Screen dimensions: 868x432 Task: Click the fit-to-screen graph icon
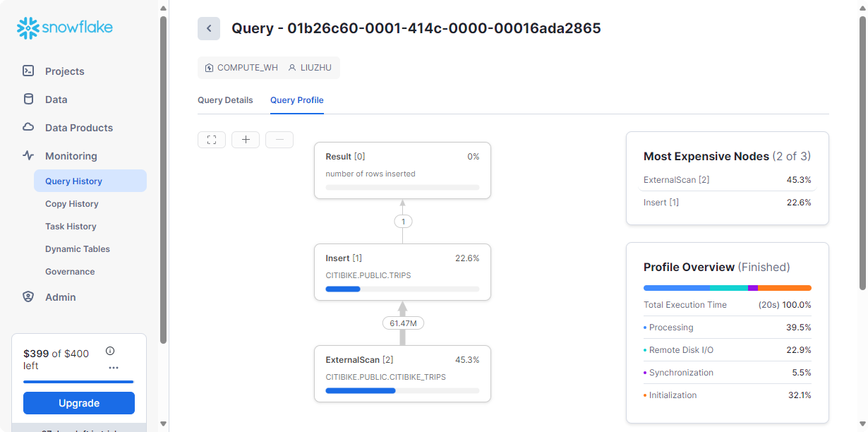tap(212, 140)
